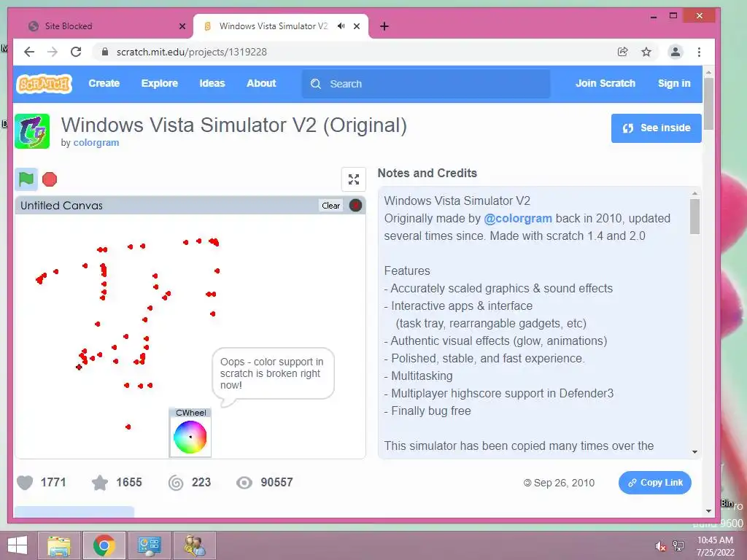Image resolution: width=747 pixels, height=560 pixels.
Task: Pick a color on the CWheel
Action: point(190,437)
